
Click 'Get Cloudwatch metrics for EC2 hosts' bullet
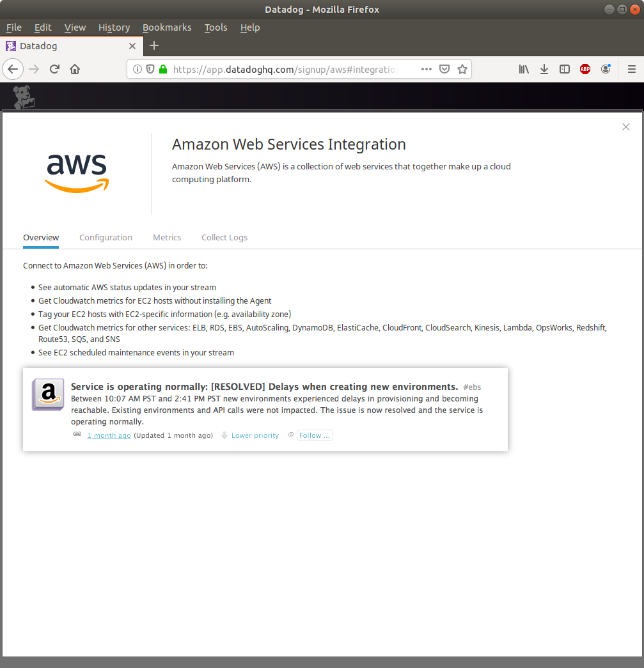click(x=155, y=301)
